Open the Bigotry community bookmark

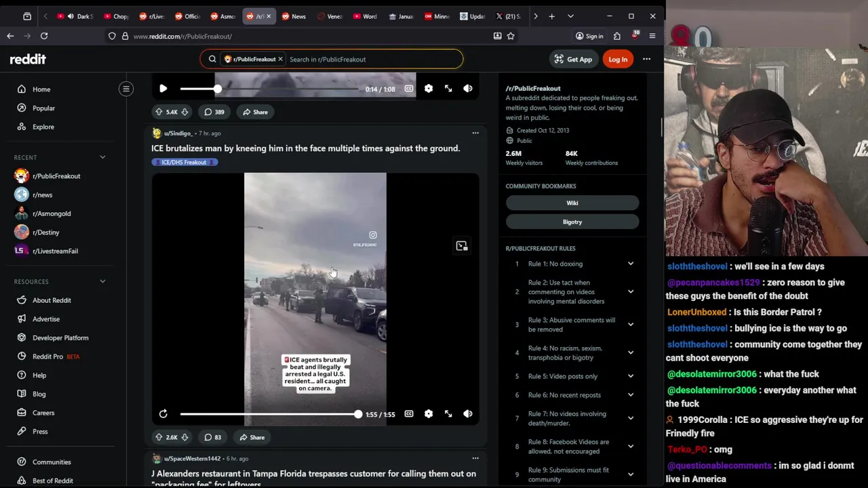(572, 222)
